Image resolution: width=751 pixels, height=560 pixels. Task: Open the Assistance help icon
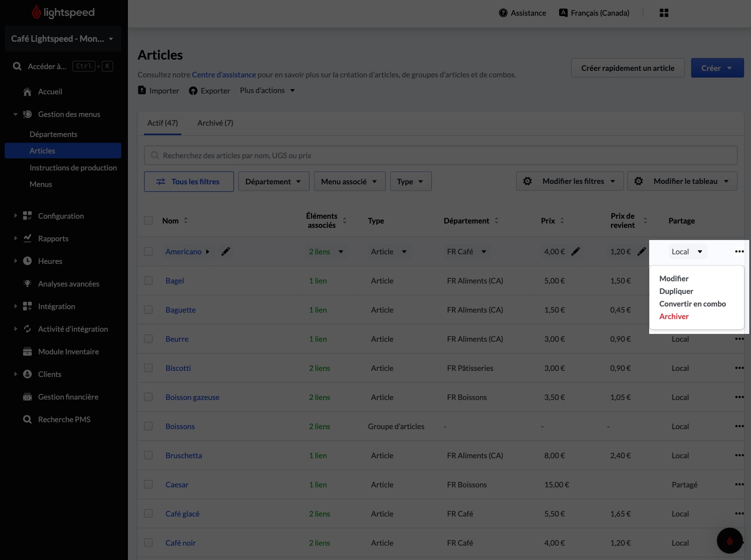[503, 13]
